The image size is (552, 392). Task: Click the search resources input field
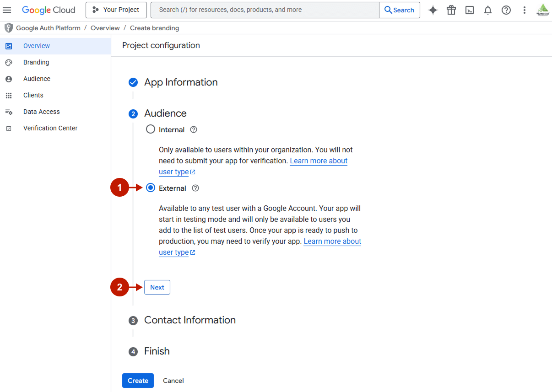pos(265,10)
